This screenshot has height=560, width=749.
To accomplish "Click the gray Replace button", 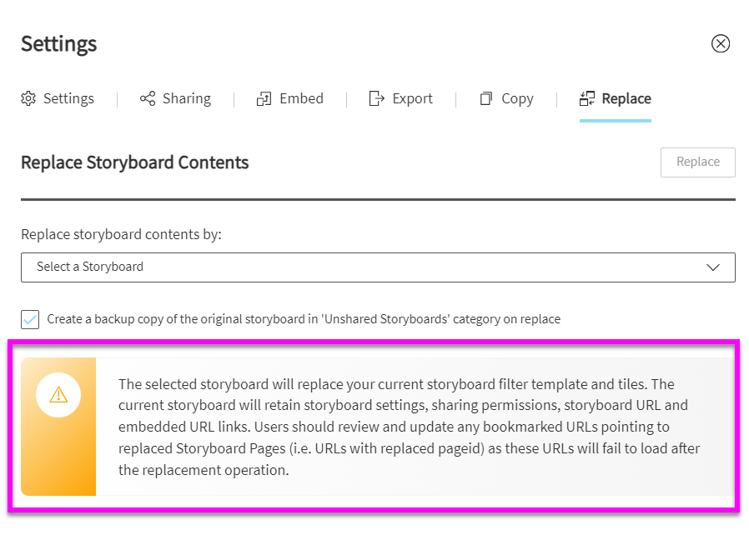I will click(x=698, y=162).
